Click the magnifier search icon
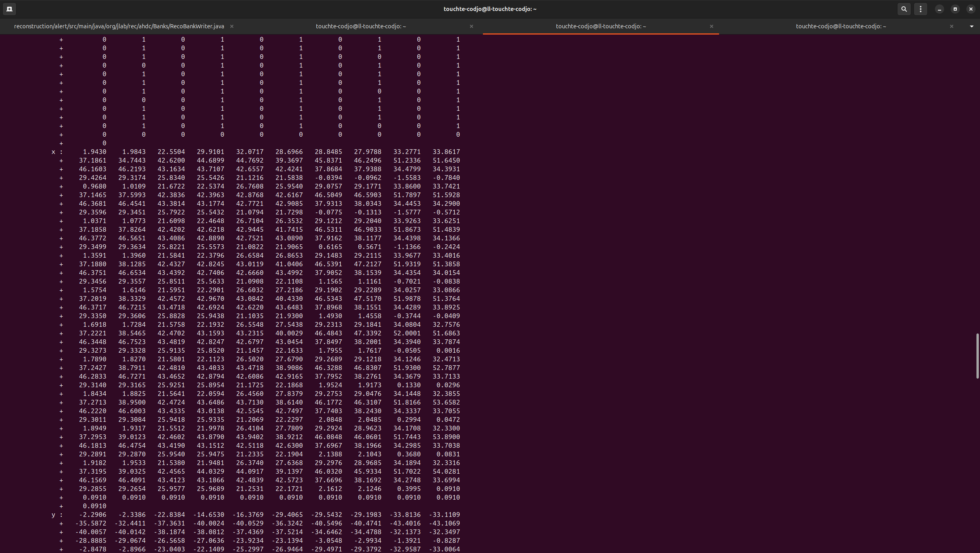Image resolution: width=980 pixels, height=553 pixels. [x=903, y=9]
